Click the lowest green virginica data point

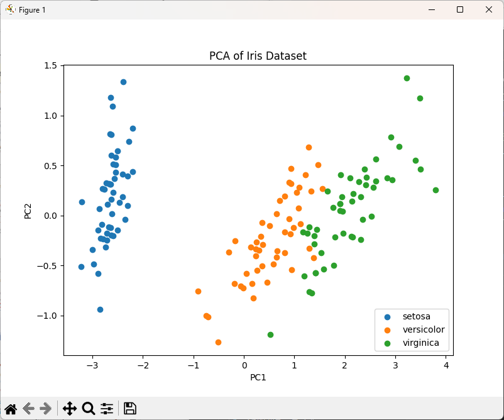(270, 334)
